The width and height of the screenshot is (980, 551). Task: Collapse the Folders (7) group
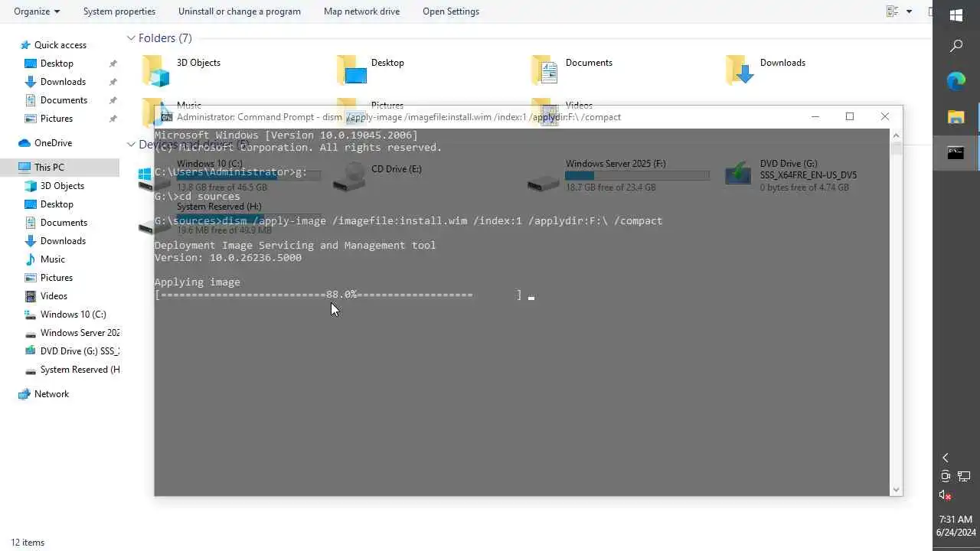pos(132,37)
